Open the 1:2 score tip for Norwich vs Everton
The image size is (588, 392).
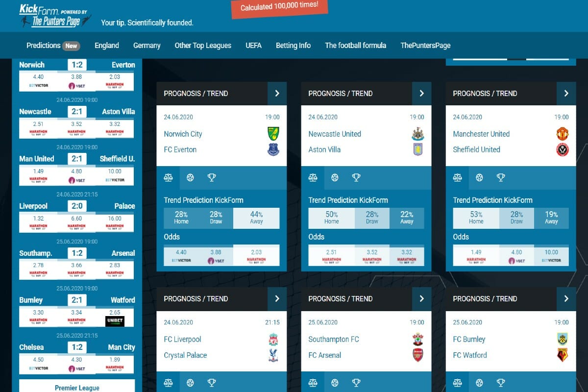(77, 65)
